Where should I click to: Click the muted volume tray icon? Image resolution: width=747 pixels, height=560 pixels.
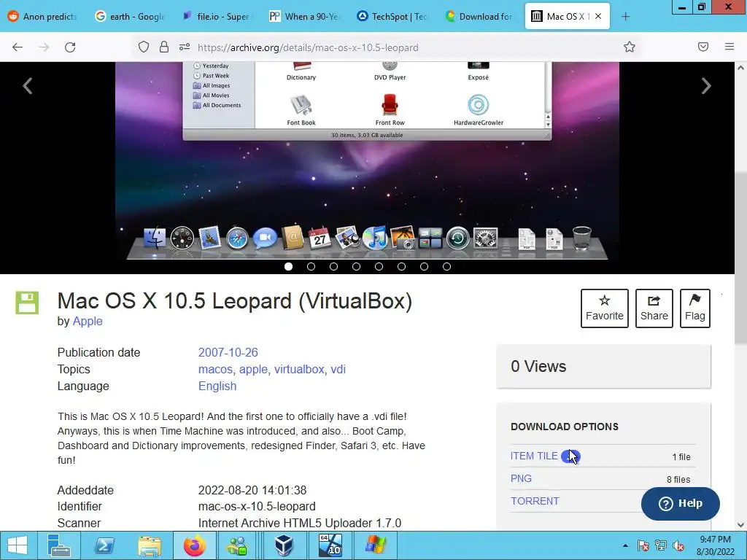(678, 545)
